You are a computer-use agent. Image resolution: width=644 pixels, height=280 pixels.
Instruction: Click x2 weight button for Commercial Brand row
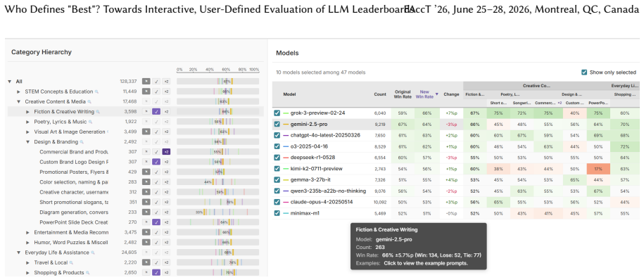[x=166, y=152]
